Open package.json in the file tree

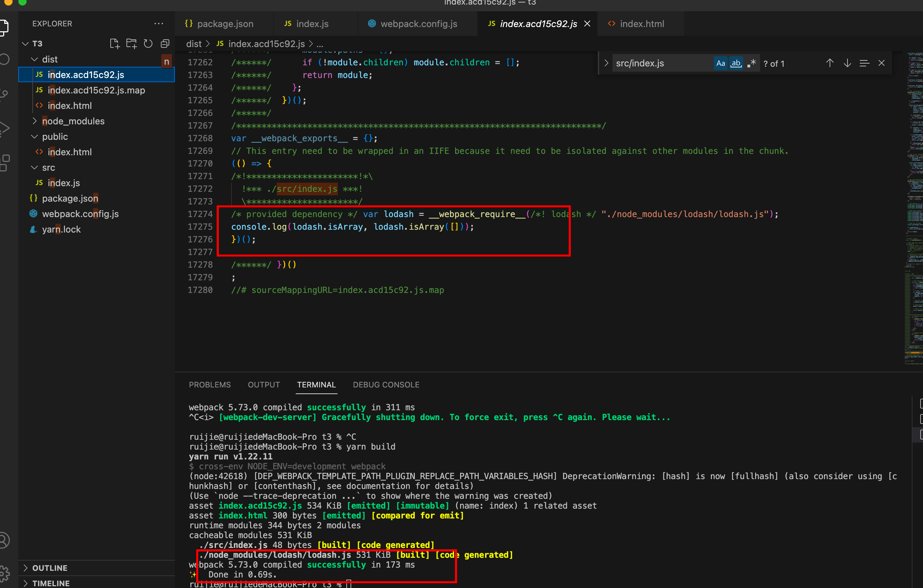tap(97, 198)
